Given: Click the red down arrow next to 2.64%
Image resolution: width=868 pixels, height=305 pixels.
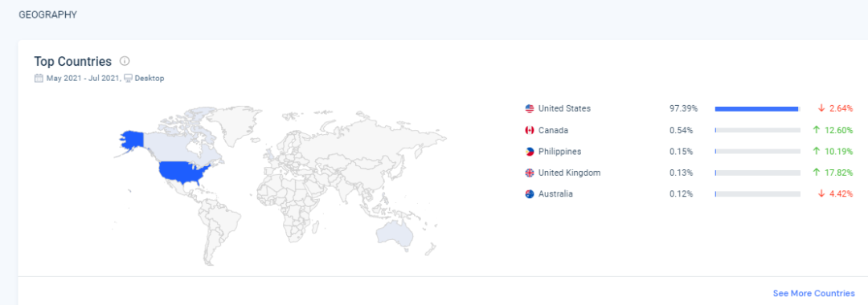Looking at the screenshot, I should tap(821, 109).
